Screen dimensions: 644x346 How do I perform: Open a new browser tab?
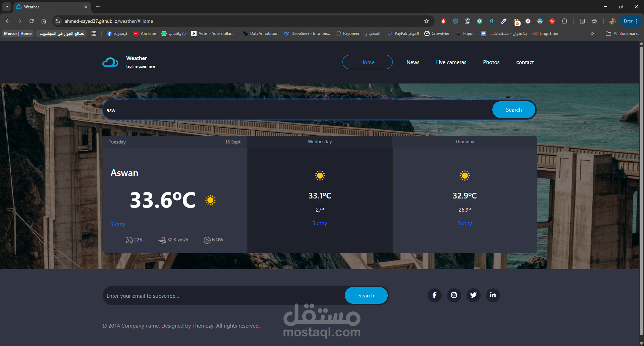point(98,7)
